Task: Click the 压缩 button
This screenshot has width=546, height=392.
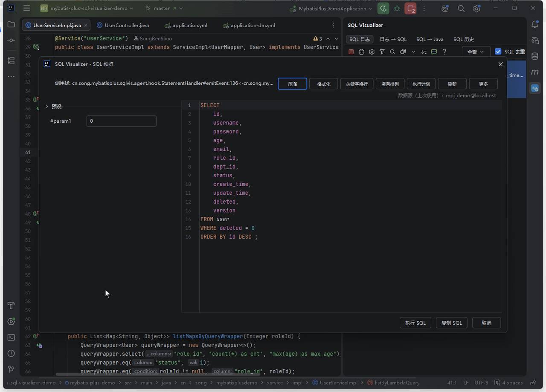Action: [293, 84]
